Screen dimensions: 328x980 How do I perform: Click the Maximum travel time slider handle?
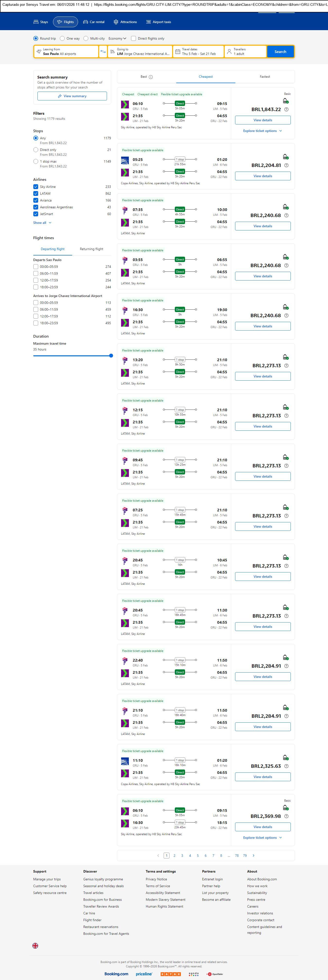[111, 356]
